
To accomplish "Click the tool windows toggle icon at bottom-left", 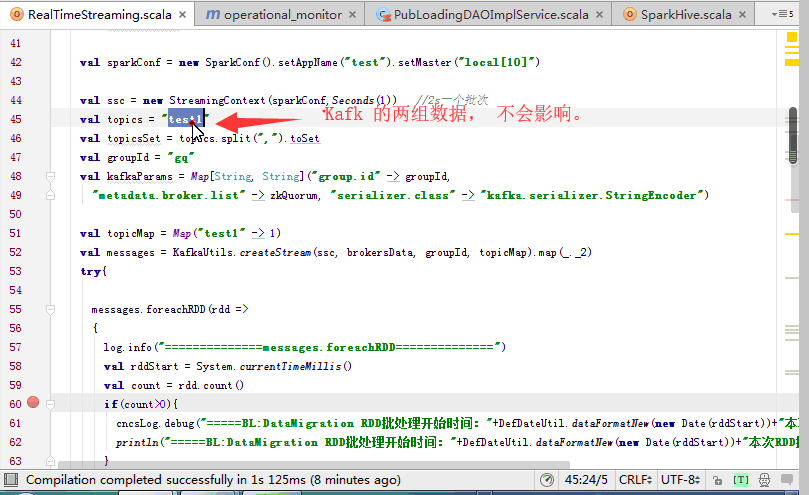I will pos(11,480).
